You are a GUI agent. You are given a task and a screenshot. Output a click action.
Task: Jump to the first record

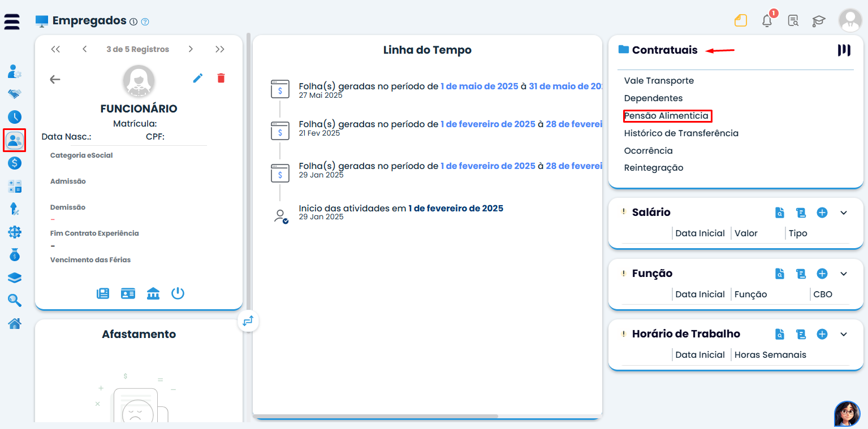[55, 49]
